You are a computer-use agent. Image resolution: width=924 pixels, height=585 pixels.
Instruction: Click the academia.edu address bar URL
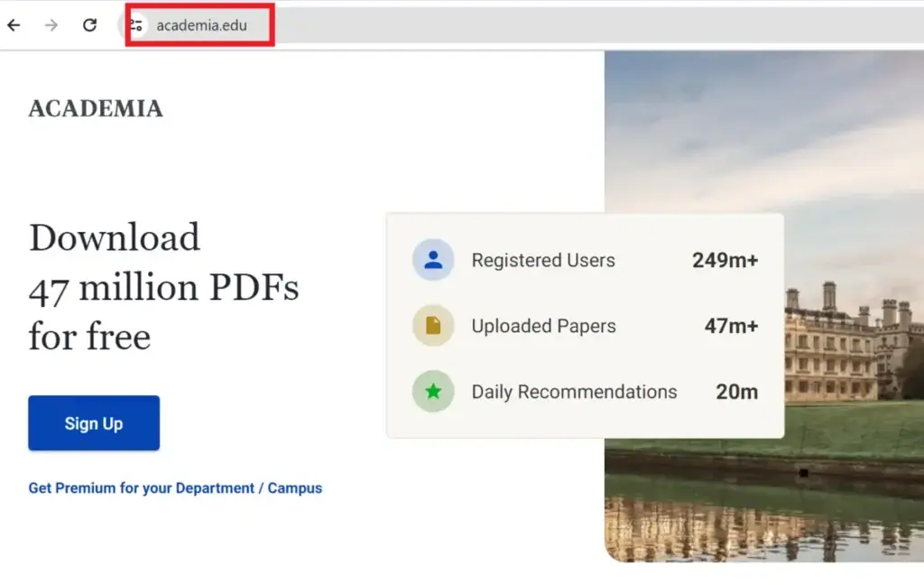click(x=201, y=25)
